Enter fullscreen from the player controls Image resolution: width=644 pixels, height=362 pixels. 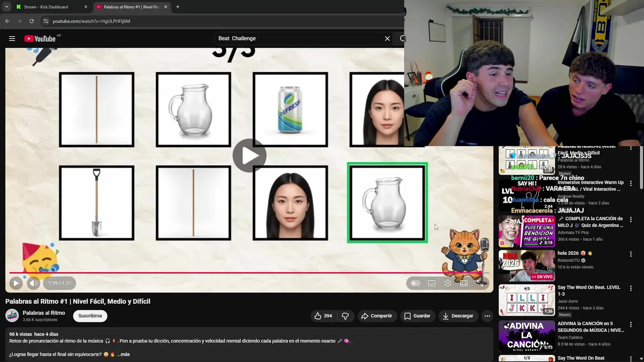[x=480, y=283]
